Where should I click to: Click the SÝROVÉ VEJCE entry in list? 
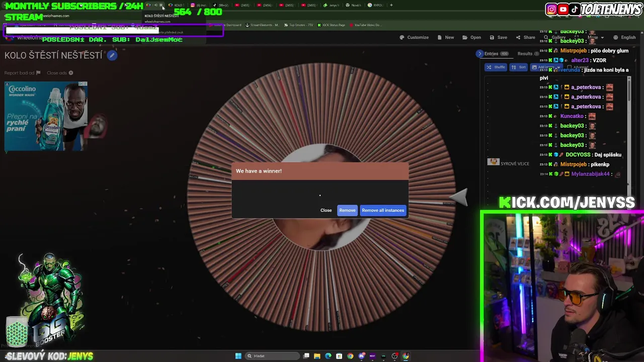tap(509, 163)
